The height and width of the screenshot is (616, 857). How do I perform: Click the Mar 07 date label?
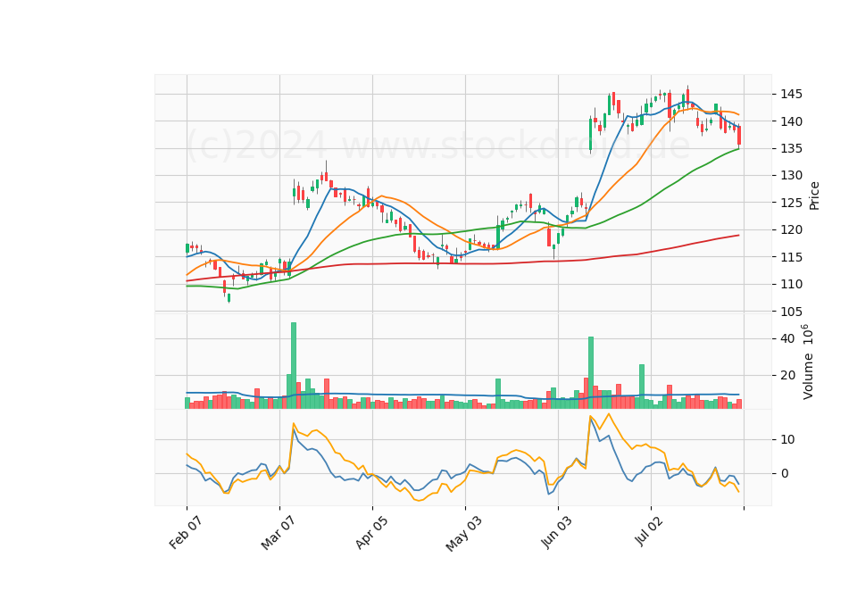pos(279,534)
